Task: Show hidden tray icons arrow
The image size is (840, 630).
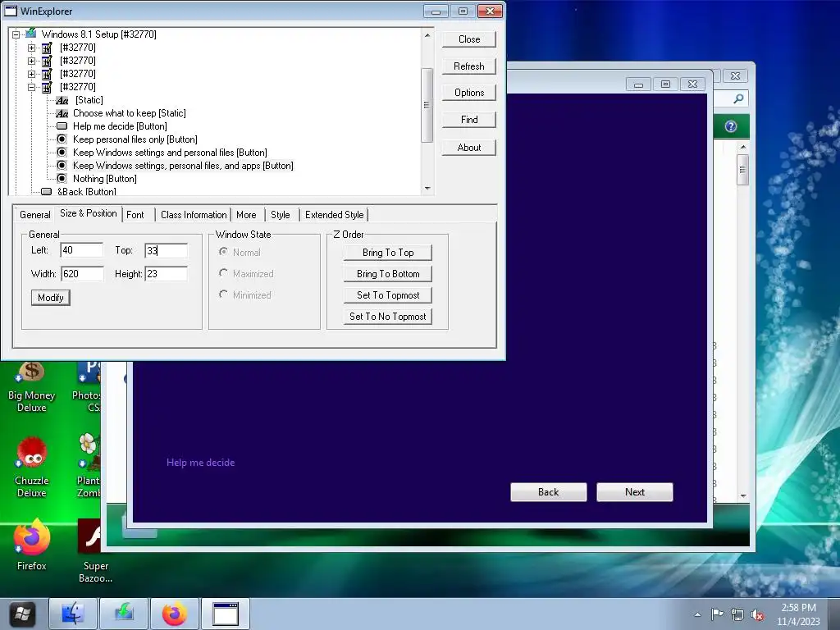Action: coord(697,614)
